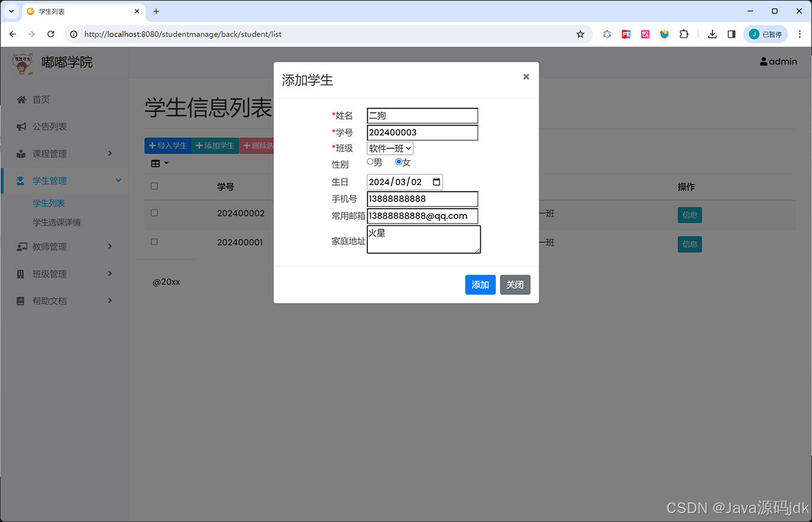Open the tab search dropdown arrow

point(11,11)
